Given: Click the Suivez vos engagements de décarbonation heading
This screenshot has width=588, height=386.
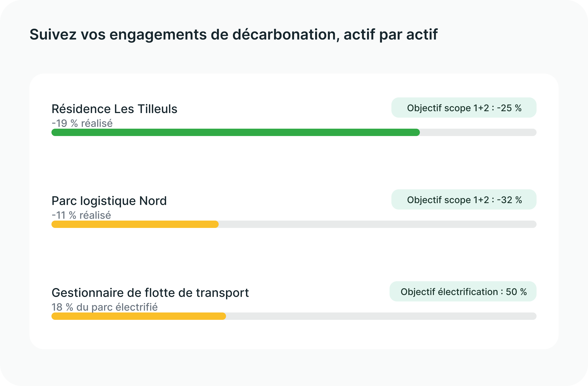Looking at the screenshot, I should [x=233, y=34].
